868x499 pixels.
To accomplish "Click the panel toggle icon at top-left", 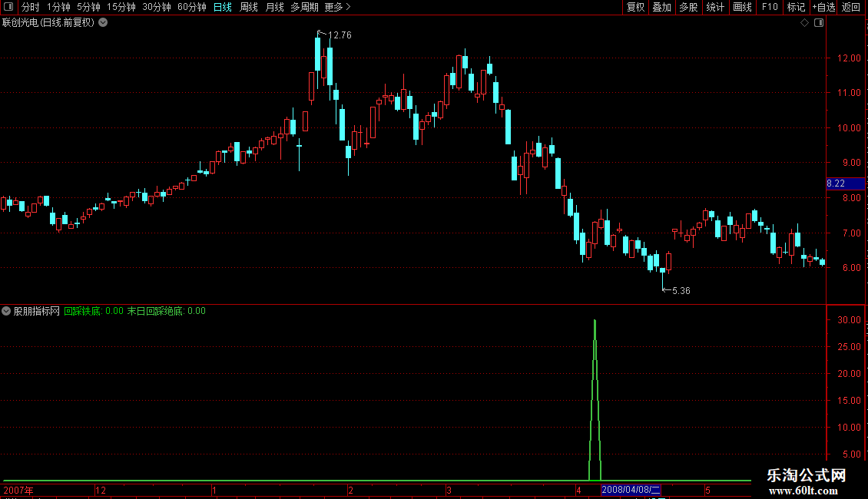I will click(x=8, y=7).
